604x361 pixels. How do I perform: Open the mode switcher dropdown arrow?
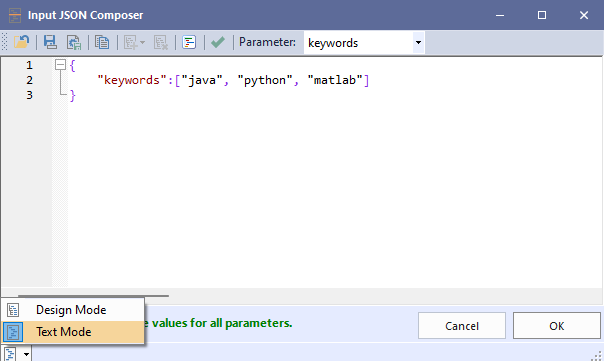click(x=26, y=354)
